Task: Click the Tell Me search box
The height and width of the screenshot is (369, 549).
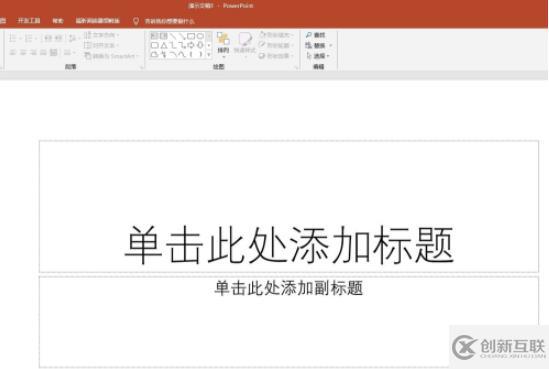Action: coord(170,21)
